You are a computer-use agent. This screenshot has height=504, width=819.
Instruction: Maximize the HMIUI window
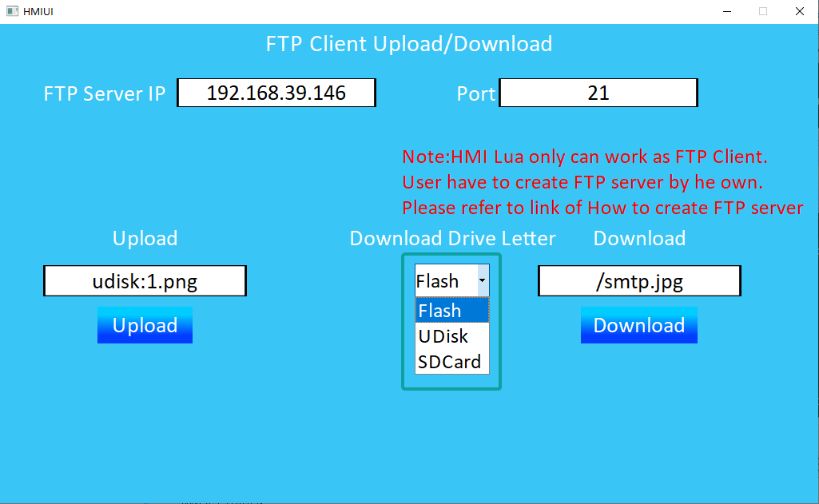pyautogui.click(x=763, y=11)
